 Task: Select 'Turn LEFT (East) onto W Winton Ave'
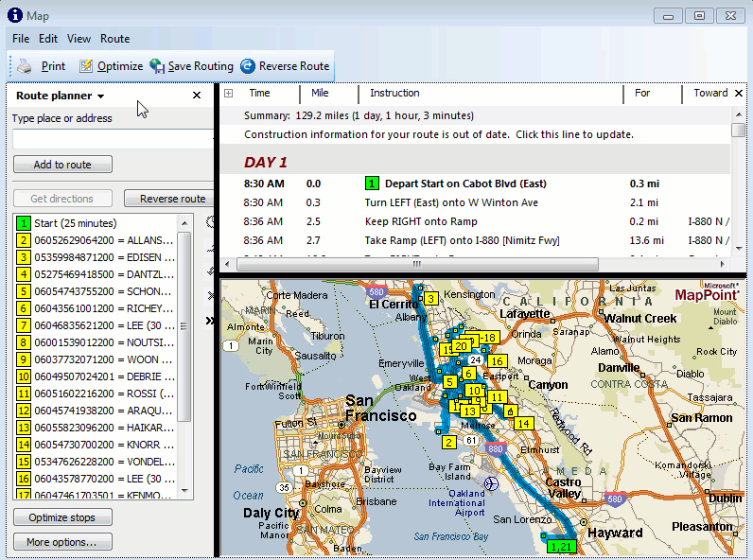coord(451,202)
